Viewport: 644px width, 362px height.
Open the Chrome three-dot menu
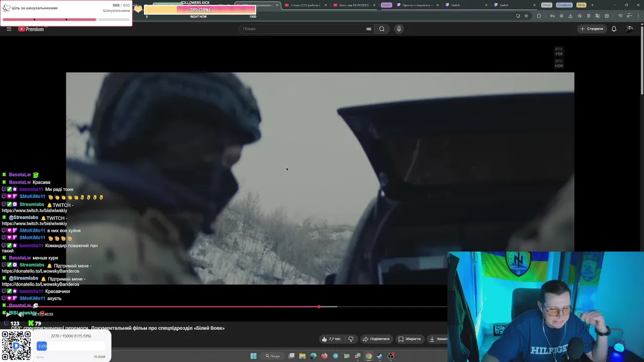pyautogui.click(x=638, y=16)
